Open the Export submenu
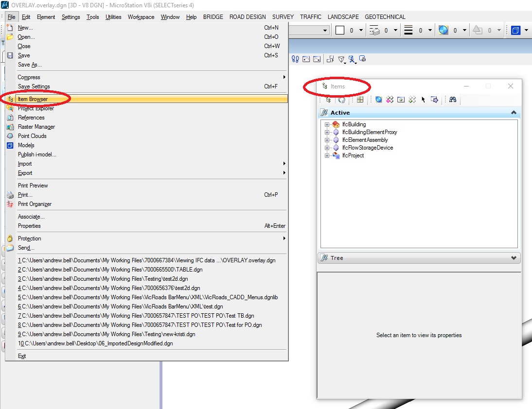The height and width of the screenshot is (409, 532). tap(146, 173)
